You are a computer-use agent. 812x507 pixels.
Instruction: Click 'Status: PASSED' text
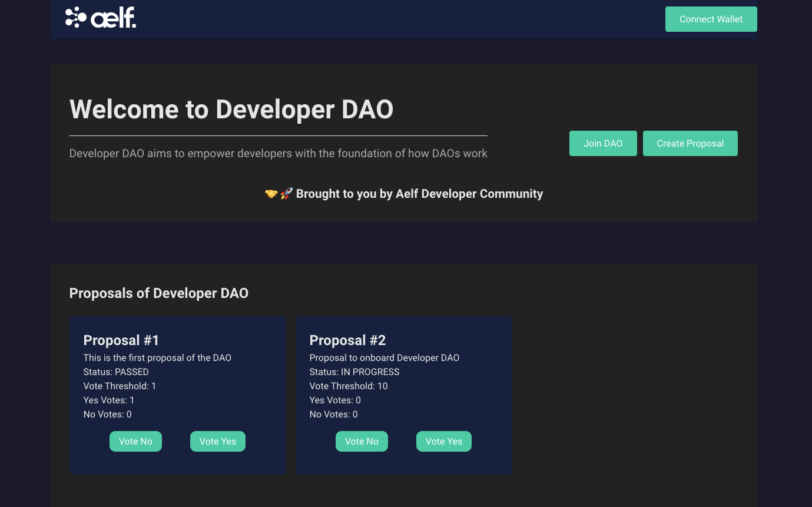pos(116,372)
